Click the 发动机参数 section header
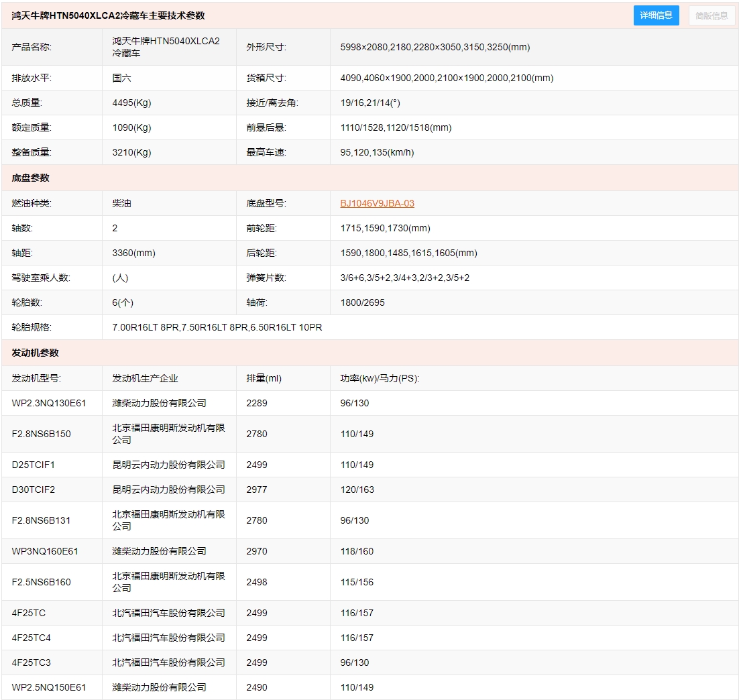Viewport: 739px width, 700px height. tap(36, 353)
